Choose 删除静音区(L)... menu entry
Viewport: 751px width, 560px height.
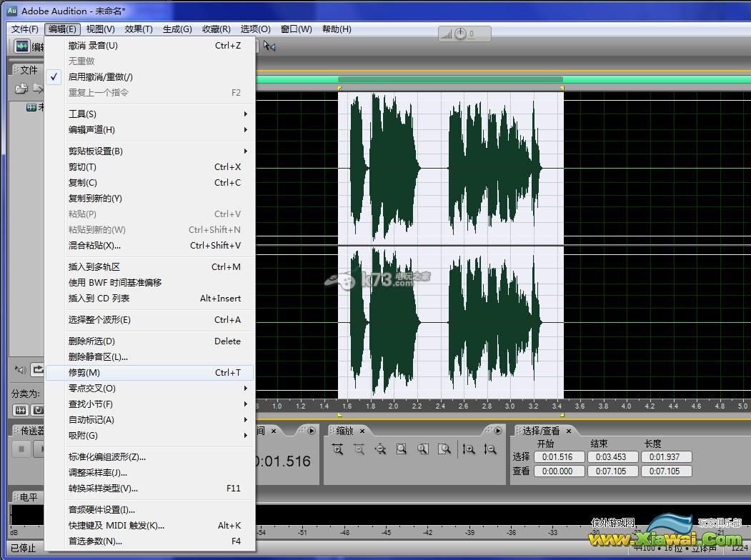(149, 357)
